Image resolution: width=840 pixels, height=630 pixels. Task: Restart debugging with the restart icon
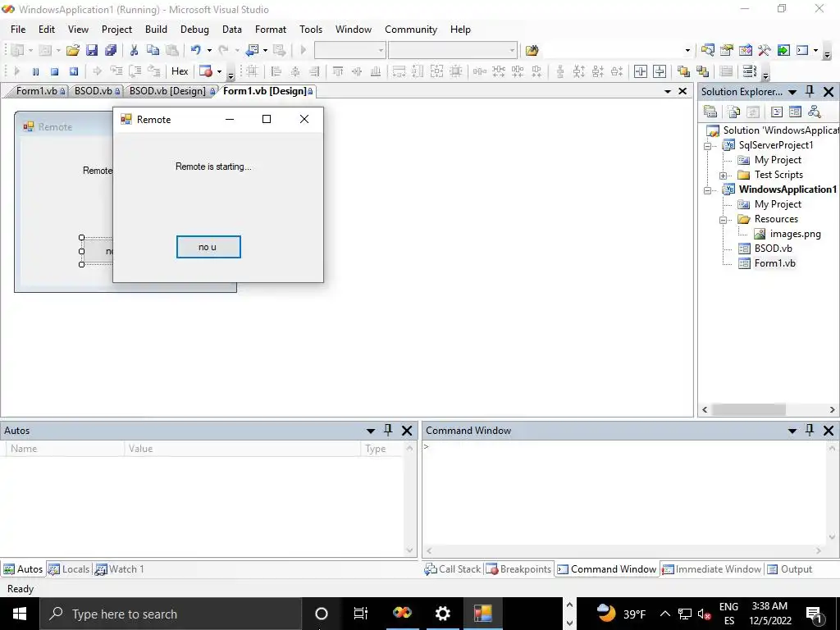(74, 71)
